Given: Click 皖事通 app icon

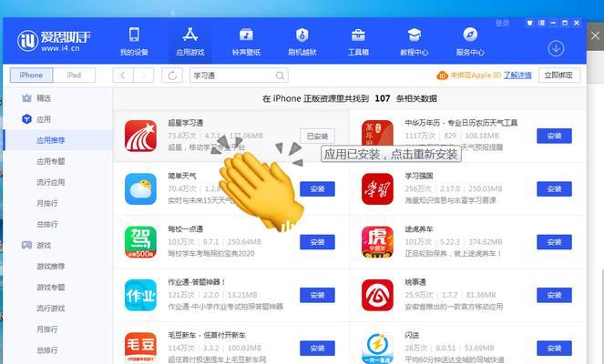Looking at the screenshot, I should (377, 295).
